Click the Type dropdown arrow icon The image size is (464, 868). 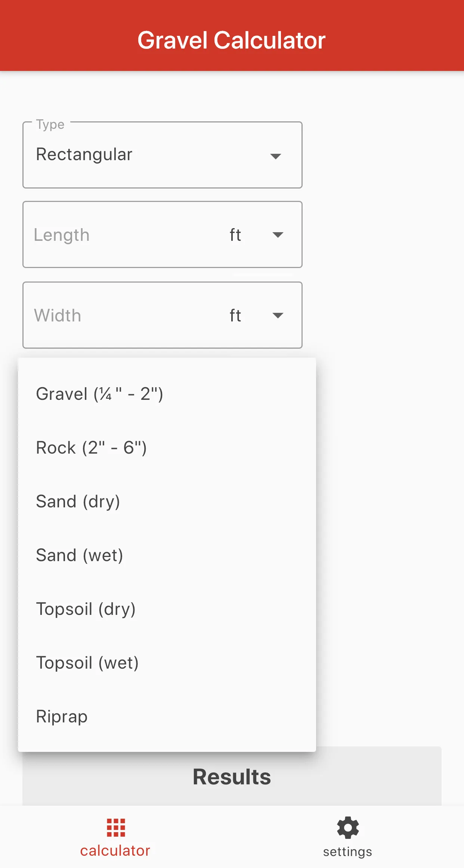tap(276, 156)
